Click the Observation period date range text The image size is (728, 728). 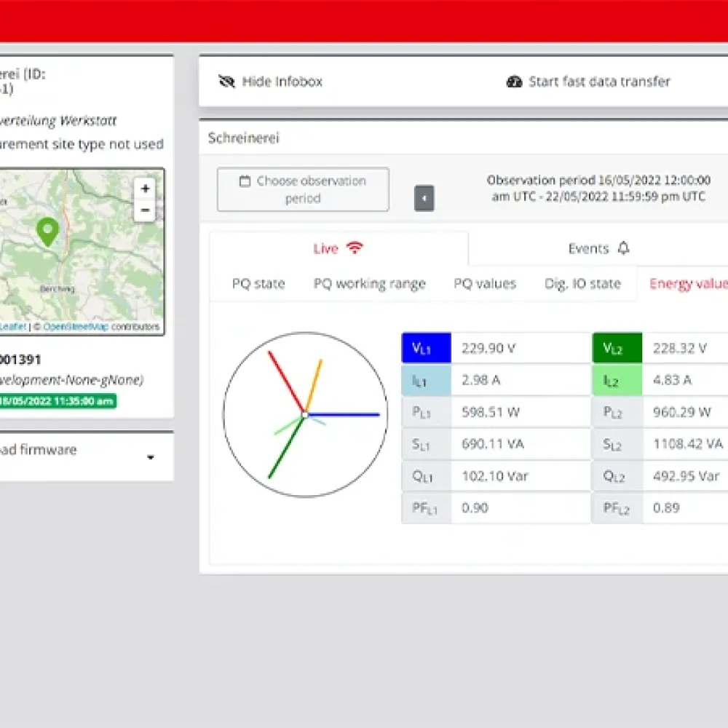tap(598, 188)
